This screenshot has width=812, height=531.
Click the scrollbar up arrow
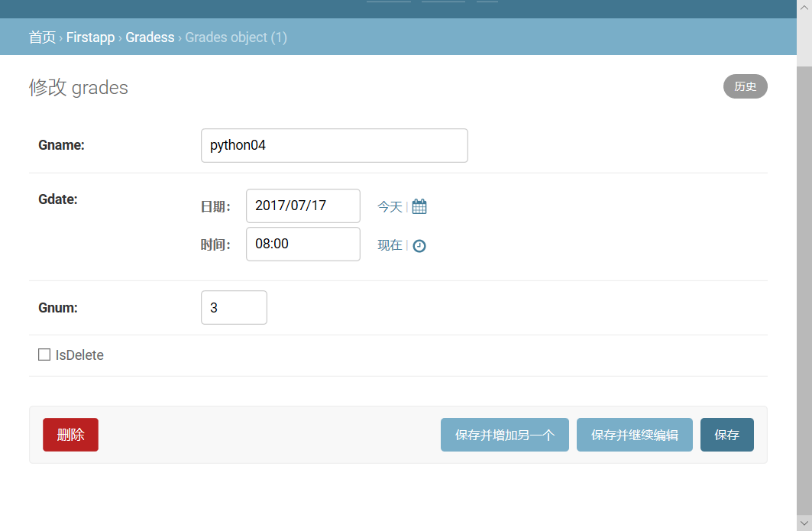804,7
